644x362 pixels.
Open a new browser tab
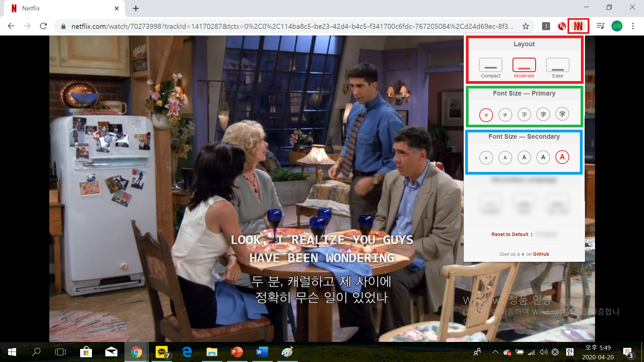pos(136,8)
